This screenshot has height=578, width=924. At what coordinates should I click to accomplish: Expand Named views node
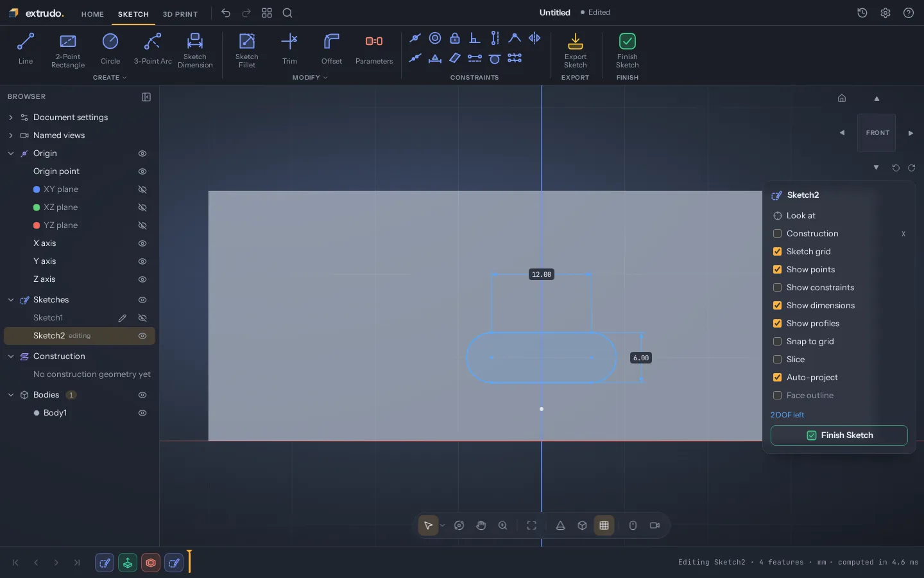click(11, 136)
